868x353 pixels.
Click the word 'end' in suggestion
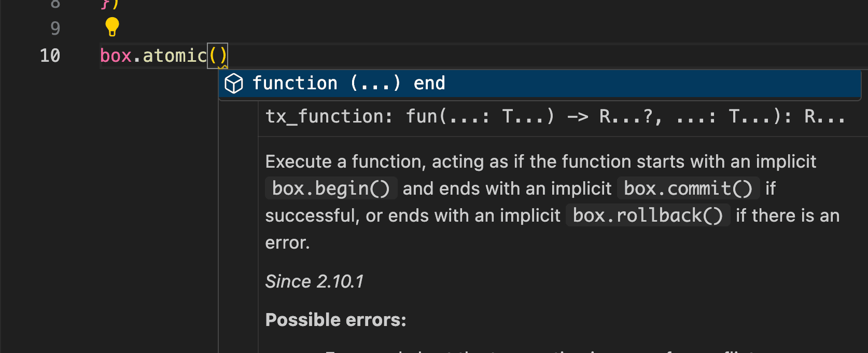pos(429,84)
